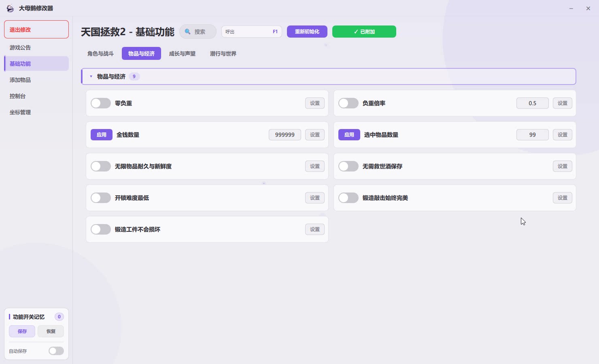Select 基础功能 in sidebar
The image size is (599, 364).
(x=36, y=63)
